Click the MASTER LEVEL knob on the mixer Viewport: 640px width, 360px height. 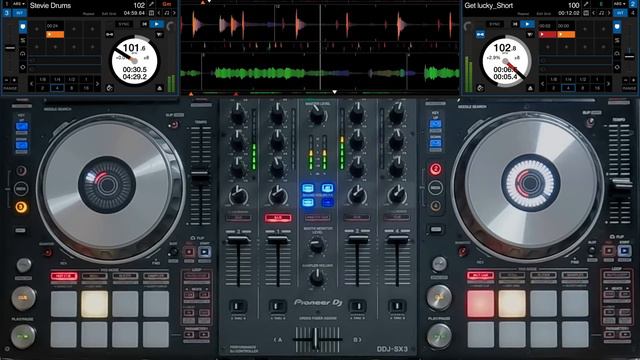point(318,116)
